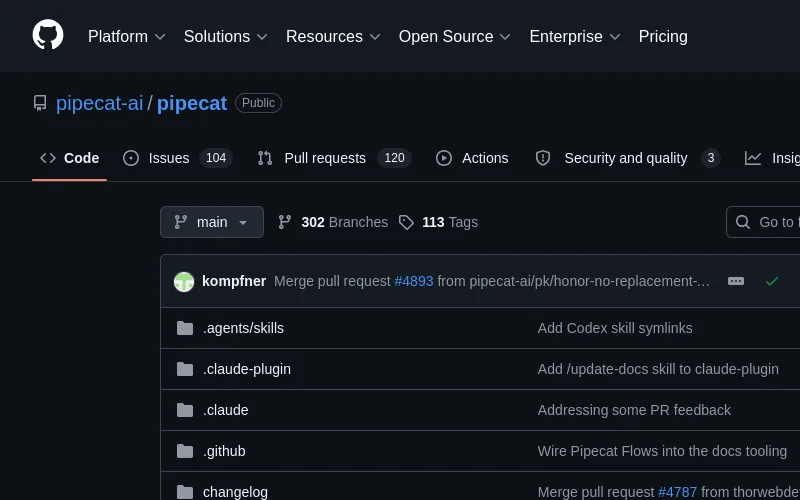
Task: Click folder icon next to changelog
Action: coord(185,492)
